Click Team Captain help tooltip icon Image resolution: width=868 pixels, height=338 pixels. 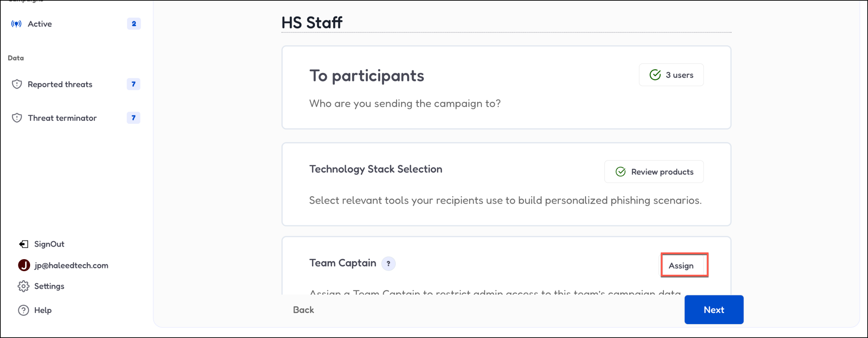tap(388, 264)
